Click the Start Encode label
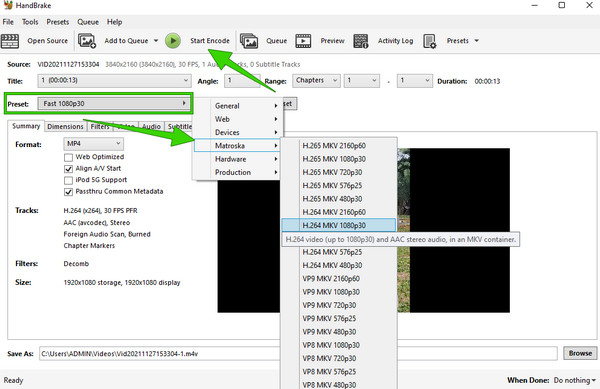Screen dimensions: 600x389 210,41
